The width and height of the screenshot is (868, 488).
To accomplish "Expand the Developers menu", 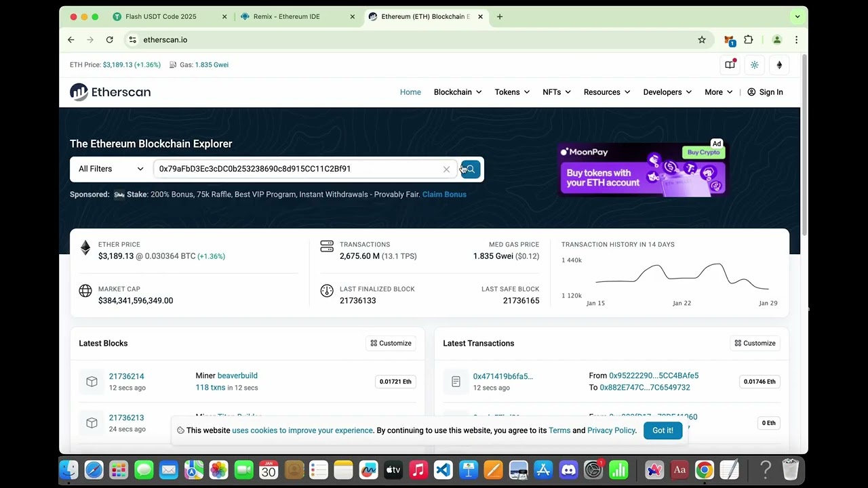I will pyautogui.click(x=667, y=92).
